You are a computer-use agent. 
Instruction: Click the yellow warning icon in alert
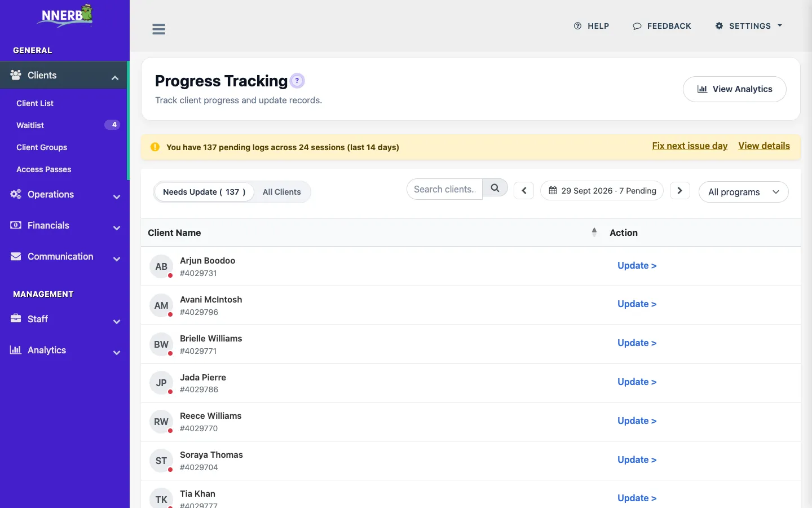click(x=155, y=147)
